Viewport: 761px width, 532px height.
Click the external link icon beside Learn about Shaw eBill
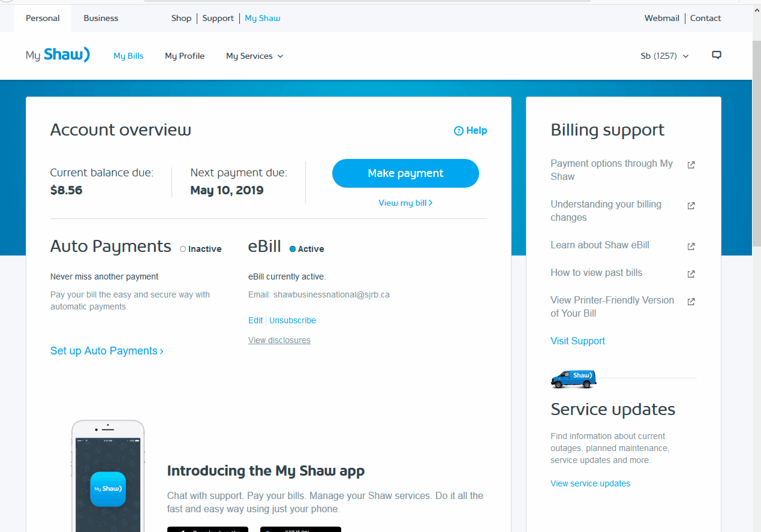click(691, 246)
